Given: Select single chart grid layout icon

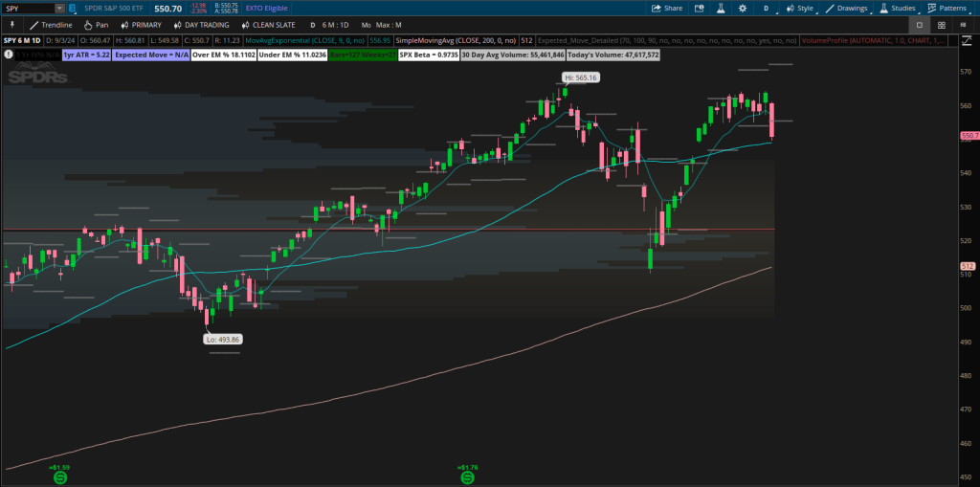Looking at the screenshot, I should pos(920,25).
